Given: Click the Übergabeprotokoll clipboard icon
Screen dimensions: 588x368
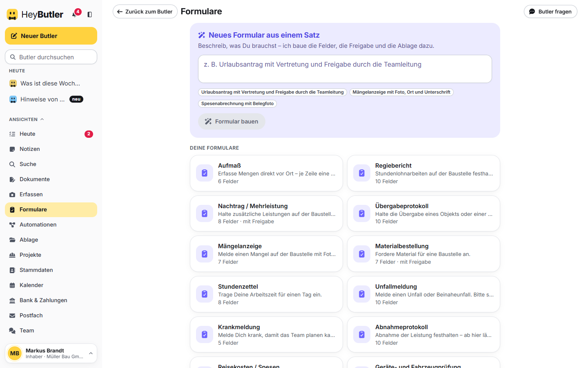Looking at the screenshot, I should pyautogui.click(x=362, y=213).
